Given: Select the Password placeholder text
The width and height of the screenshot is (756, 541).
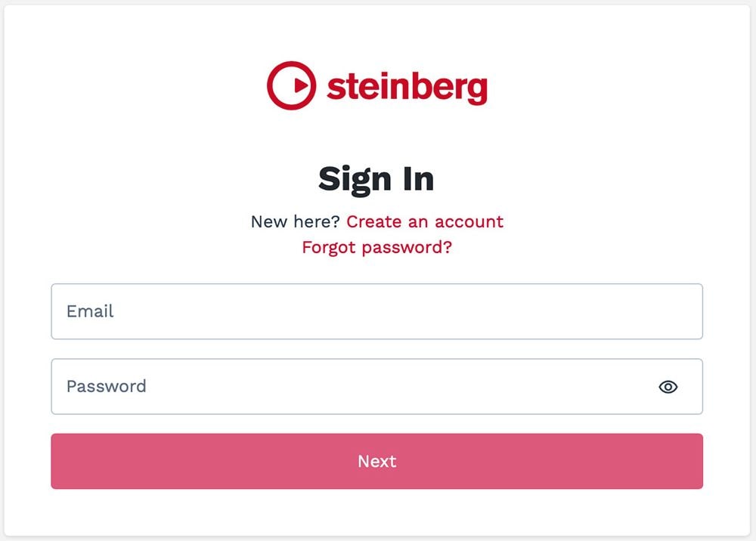Looking at the screenshot, I should (x=106, y=387).
